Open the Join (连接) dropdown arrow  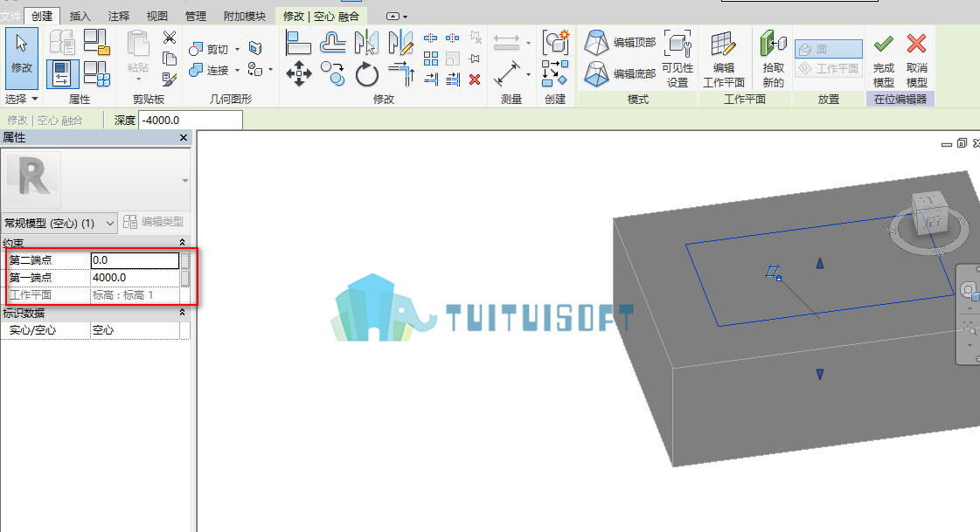coord(238,70)
